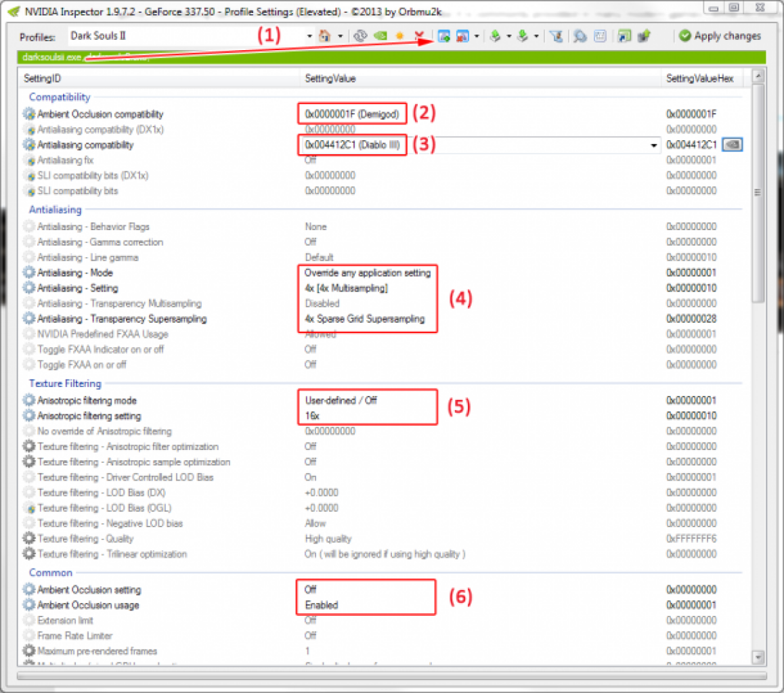Image resolution: width=784 pixels, height=693 pixels.
Task: Delete current profile with the red X icon
Action: (419, 36)
